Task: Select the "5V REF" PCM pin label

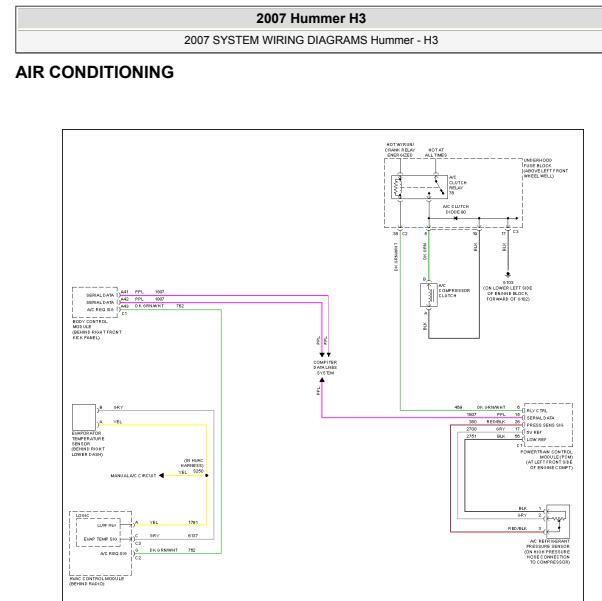Action: point(534,432)
